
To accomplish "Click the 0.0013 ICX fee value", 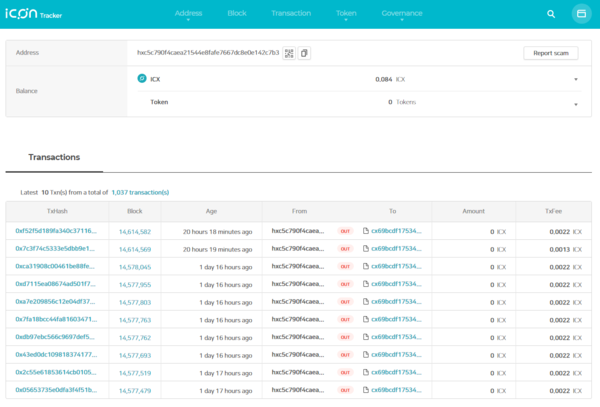I will tap(566, 249).
